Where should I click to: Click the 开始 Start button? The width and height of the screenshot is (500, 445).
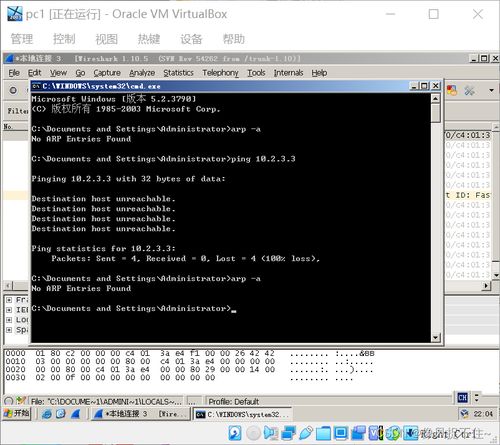pyautogui.click(x=16, y=414)
